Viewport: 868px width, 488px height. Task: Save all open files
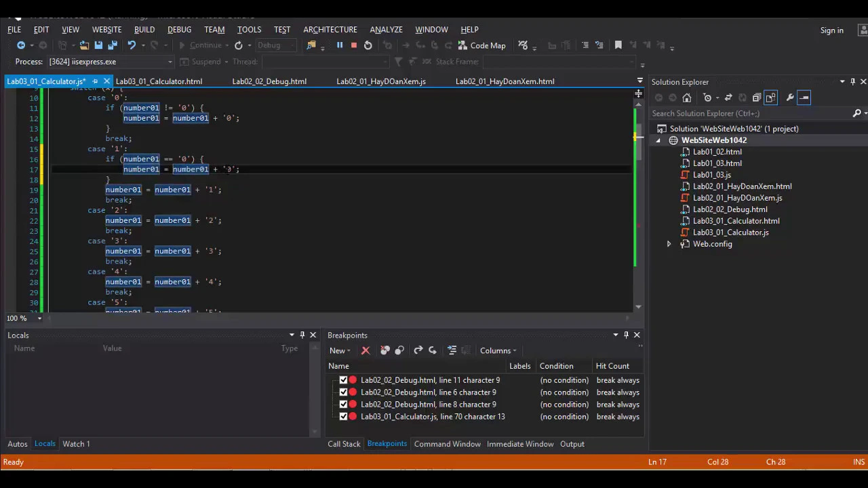[113, 45]
